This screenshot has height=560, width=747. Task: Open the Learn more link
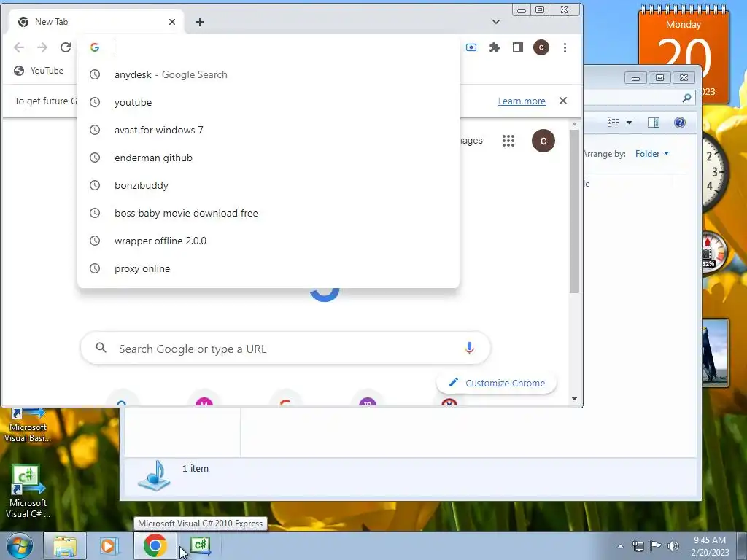point(522,101)
